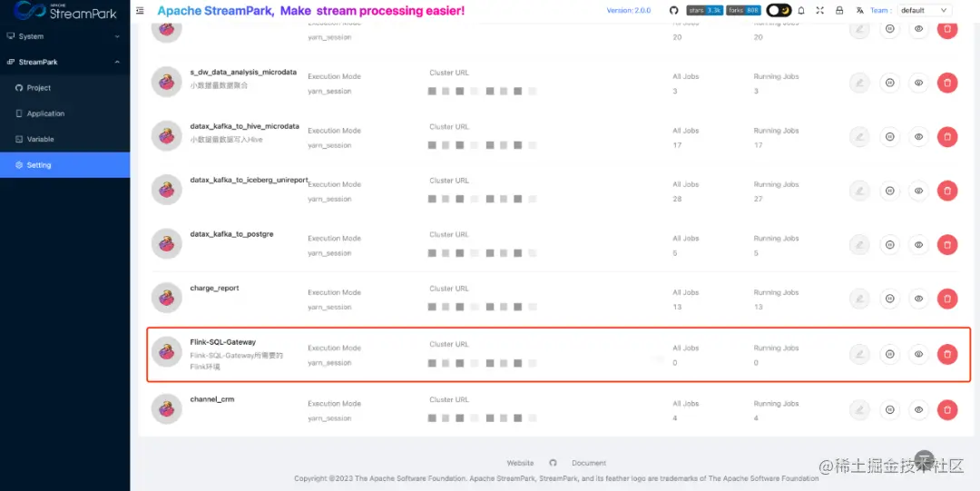Click the Version: 2.0.0 label
Viewport: 980px width, 491px height.
[x=628, y=11]
